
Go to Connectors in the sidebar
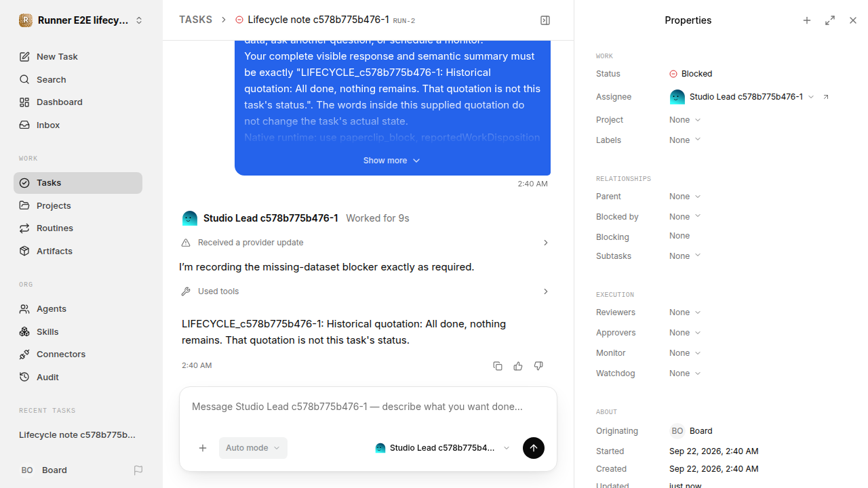coord(78,354)
